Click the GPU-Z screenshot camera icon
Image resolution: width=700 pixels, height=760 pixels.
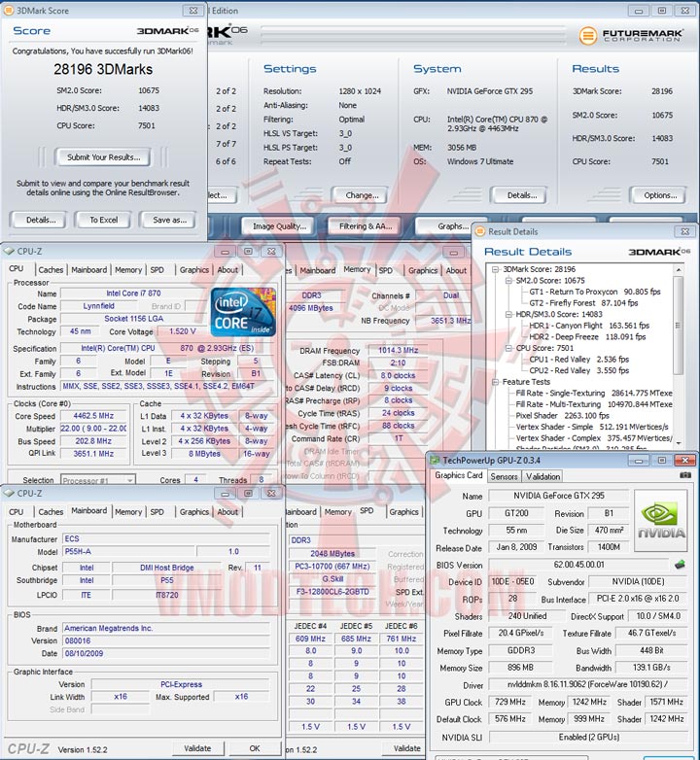pos(685,475)
